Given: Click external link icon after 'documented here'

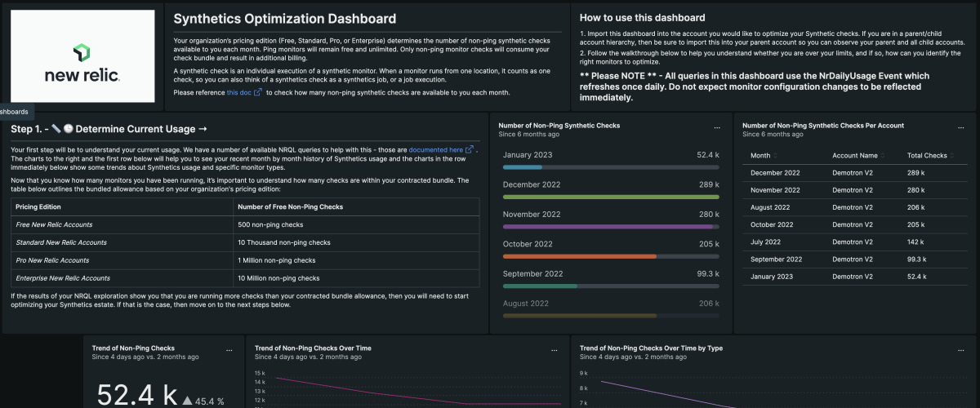Looking at the screenshot, I should [469, 150].
